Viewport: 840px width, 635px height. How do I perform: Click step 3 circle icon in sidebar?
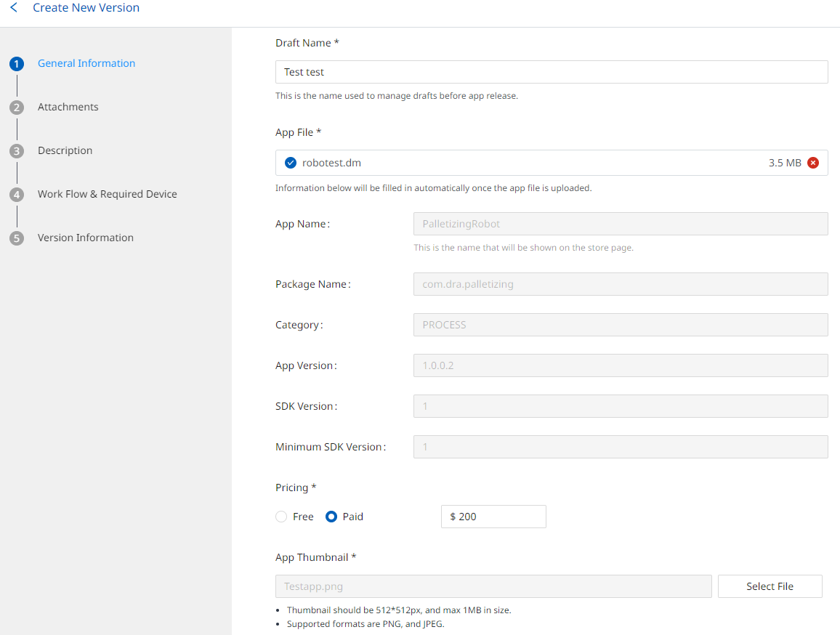[17, 151]
